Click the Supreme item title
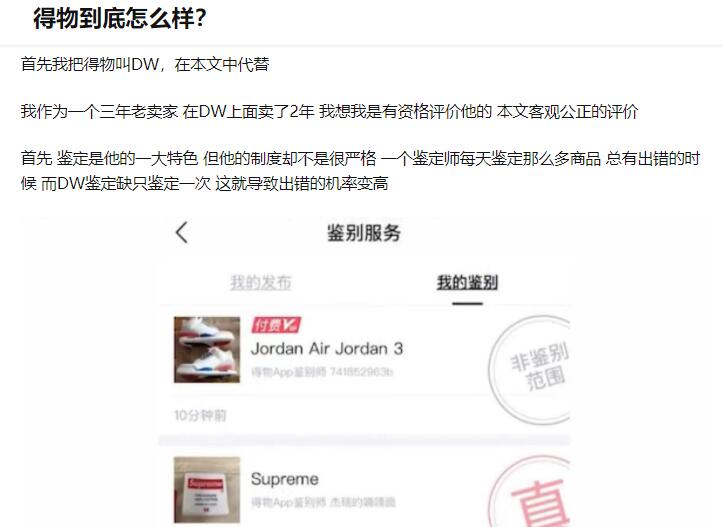This screenshot has height=527, width=723. coord(284,479)
